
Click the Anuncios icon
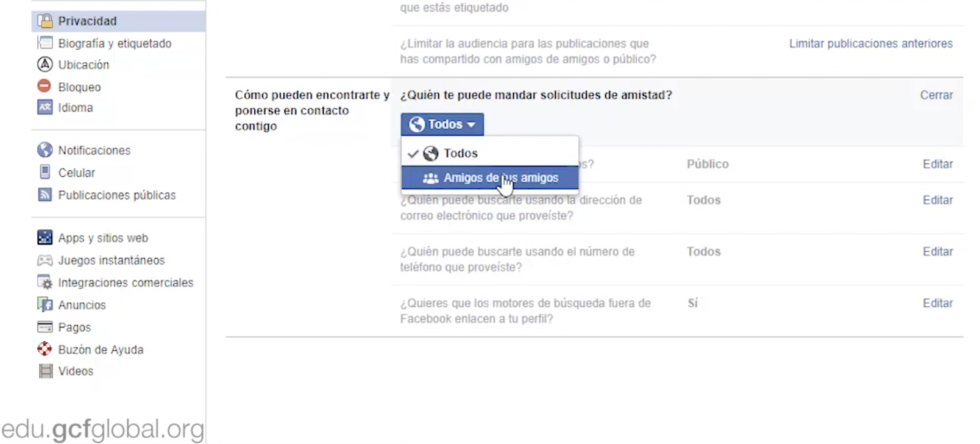[45, 304]
